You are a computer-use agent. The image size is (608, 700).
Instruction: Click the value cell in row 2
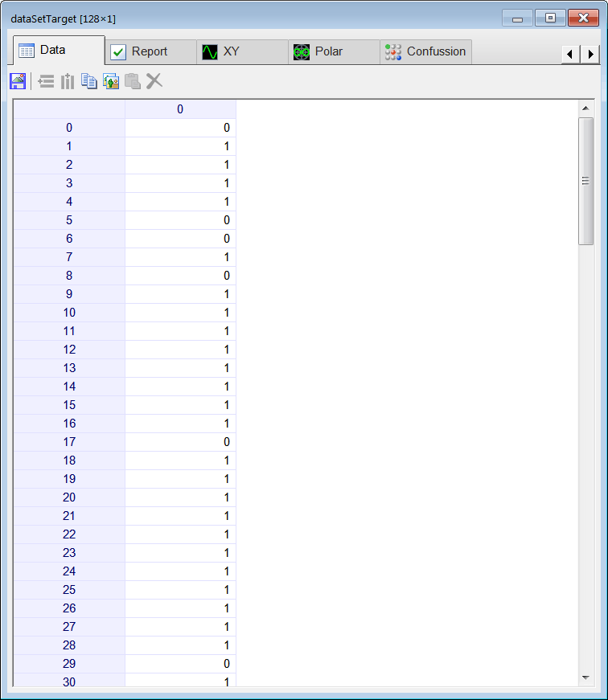coord(180,165)
